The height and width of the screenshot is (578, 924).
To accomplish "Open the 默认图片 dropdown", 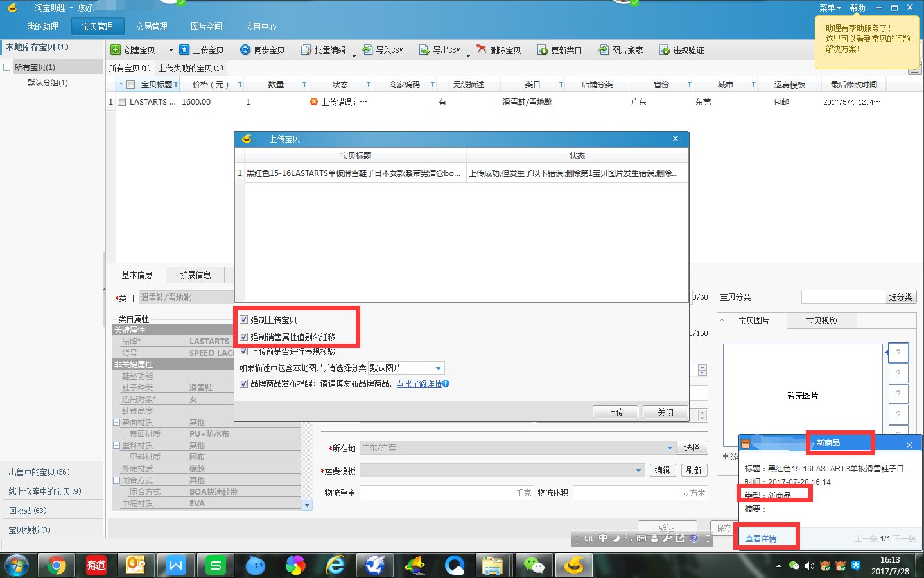I will tap(437, 367).
